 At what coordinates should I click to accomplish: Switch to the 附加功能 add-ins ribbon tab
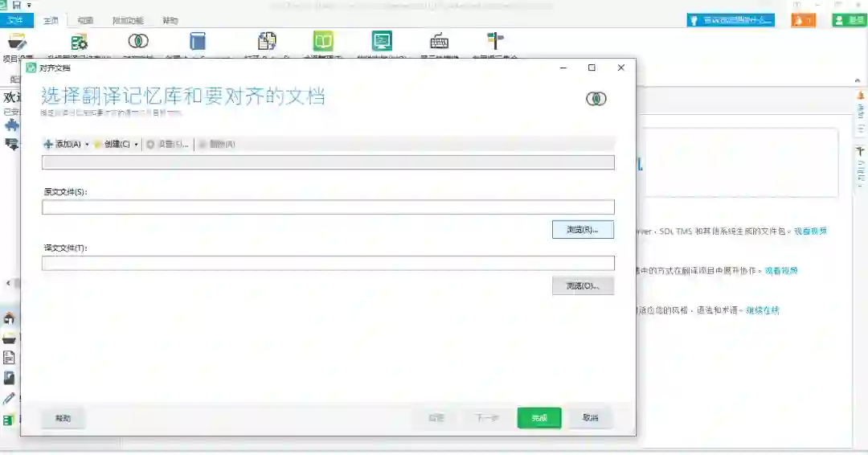(127, 20)
